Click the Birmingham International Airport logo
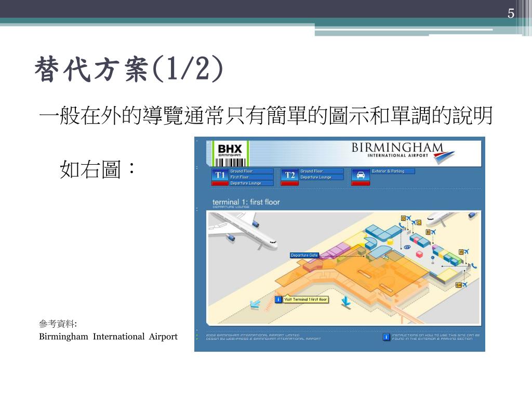This screenshot has height=399, width=532. coord(403,152)
